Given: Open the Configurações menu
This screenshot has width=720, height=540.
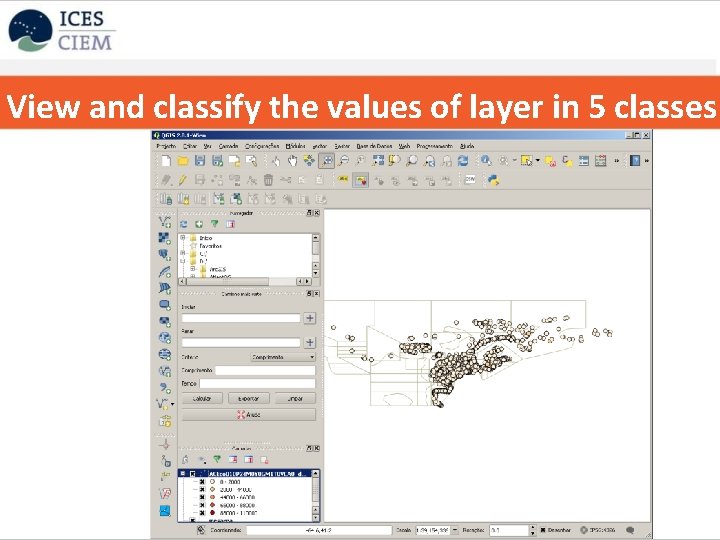Looking at the screenshot, I should (x=262, y=146).
